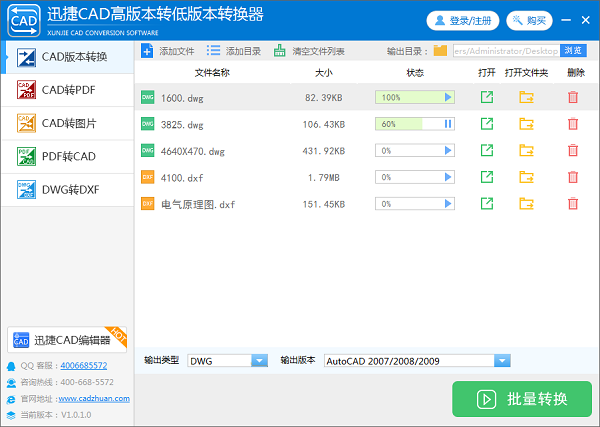Click the QQ customer service icon
Image resolution: width=600 pixels, height=427 pixels.
pos(11,366)
